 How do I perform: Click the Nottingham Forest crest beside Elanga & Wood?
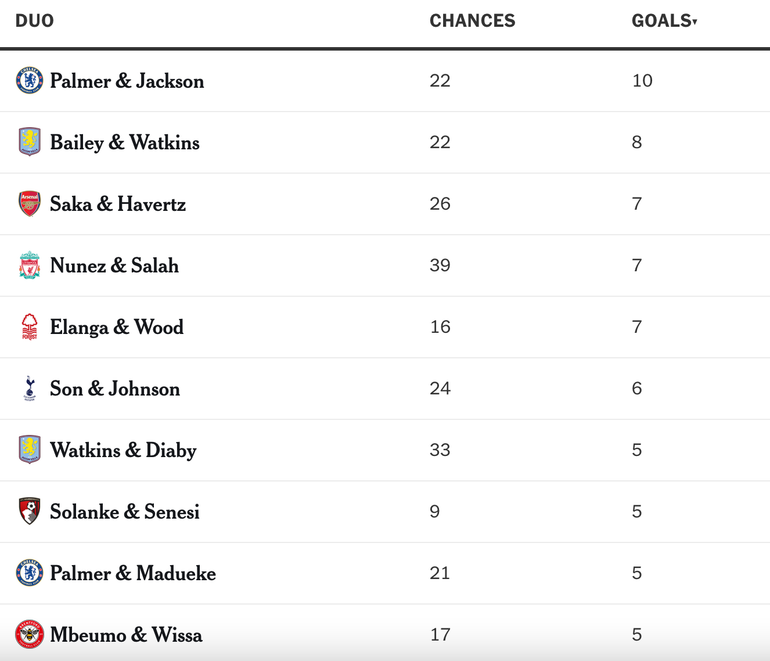29,327
